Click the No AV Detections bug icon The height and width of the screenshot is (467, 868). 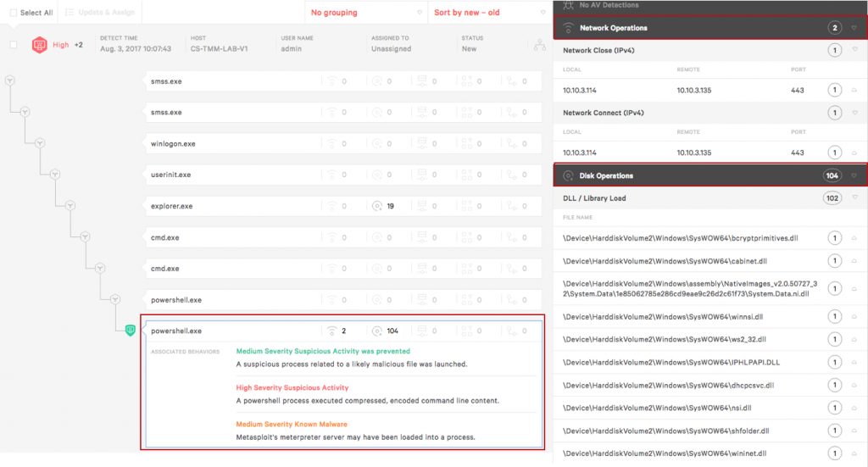click(x=568, y=5)
